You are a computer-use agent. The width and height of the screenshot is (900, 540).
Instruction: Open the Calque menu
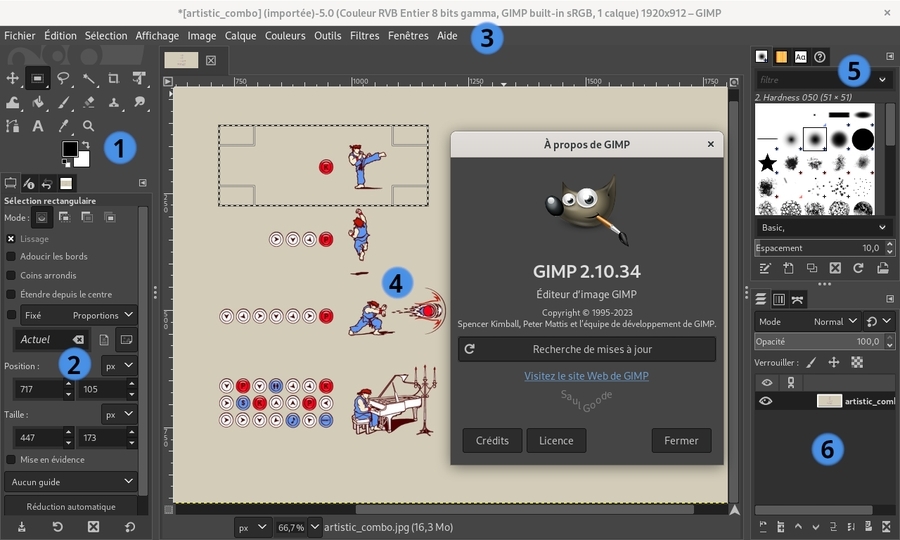[x=240, y=36]
